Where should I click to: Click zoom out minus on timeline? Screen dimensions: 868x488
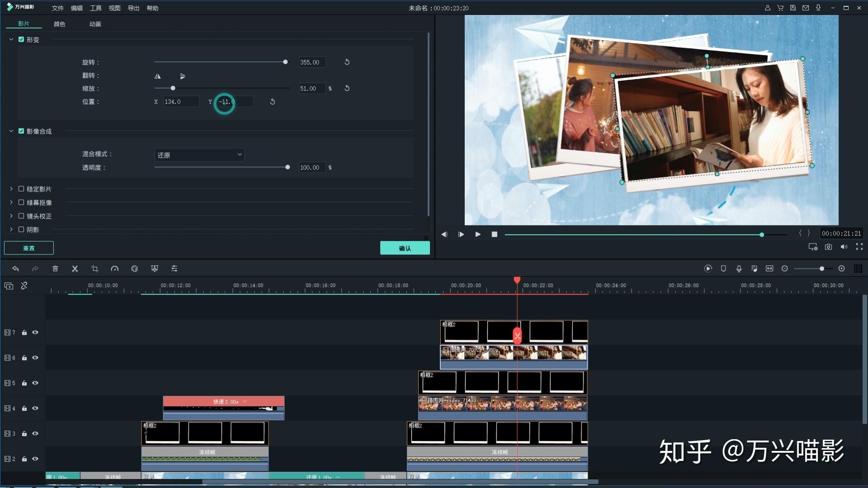click(x=785, y=269)
